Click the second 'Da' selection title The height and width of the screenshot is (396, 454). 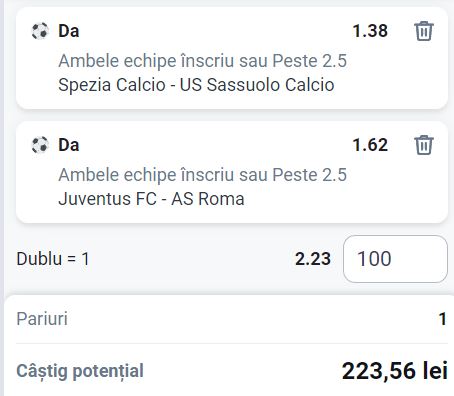click(x=69, y=145)
